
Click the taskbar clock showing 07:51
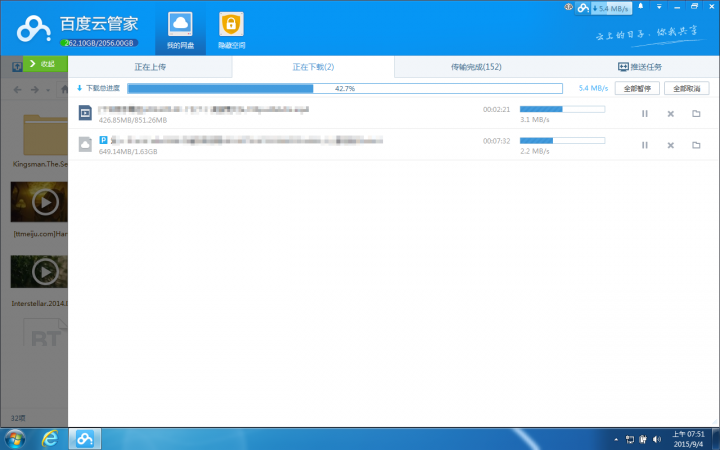click(688, 439)
